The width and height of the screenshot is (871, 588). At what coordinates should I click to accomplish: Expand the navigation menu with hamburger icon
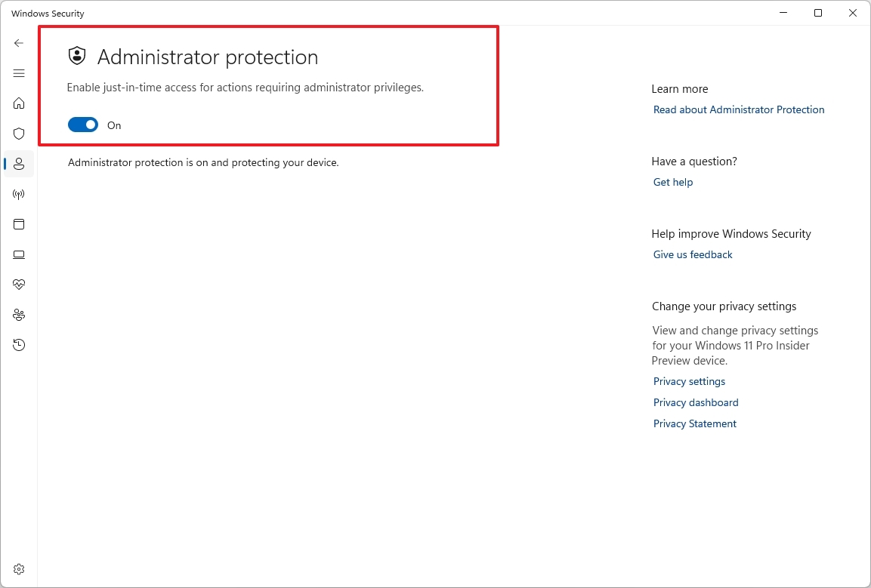18,73
